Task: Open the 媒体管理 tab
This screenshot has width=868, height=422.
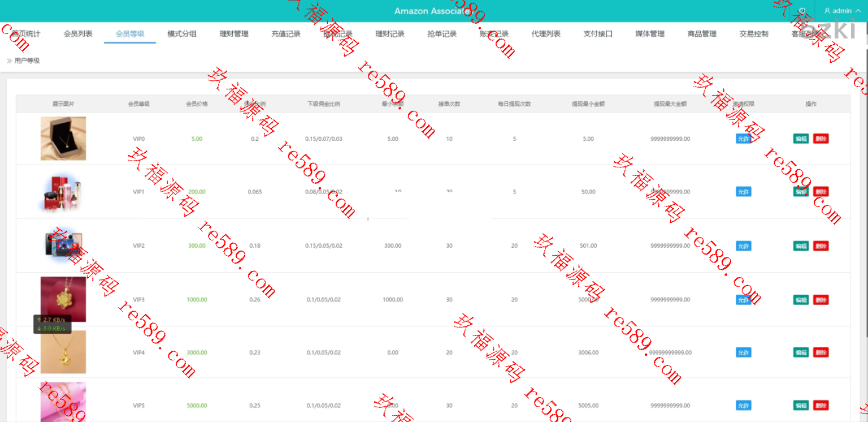Action: 650,34
